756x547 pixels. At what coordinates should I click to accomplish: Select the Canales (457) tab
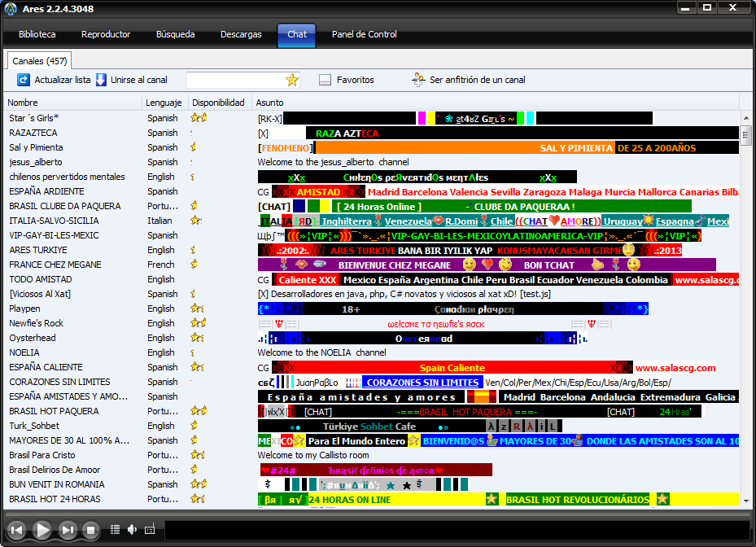(40, 61)
